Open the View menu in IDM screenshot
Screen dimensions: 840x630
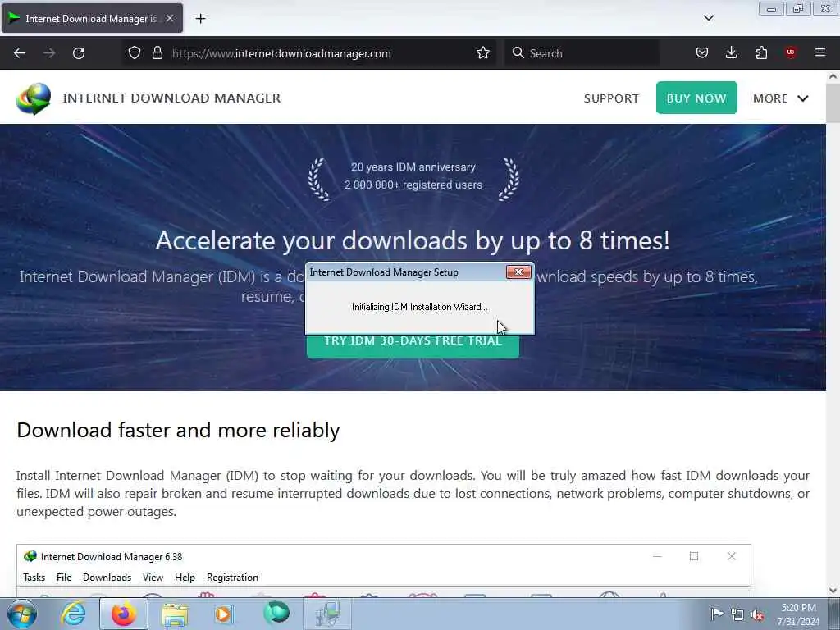(153, 577)
